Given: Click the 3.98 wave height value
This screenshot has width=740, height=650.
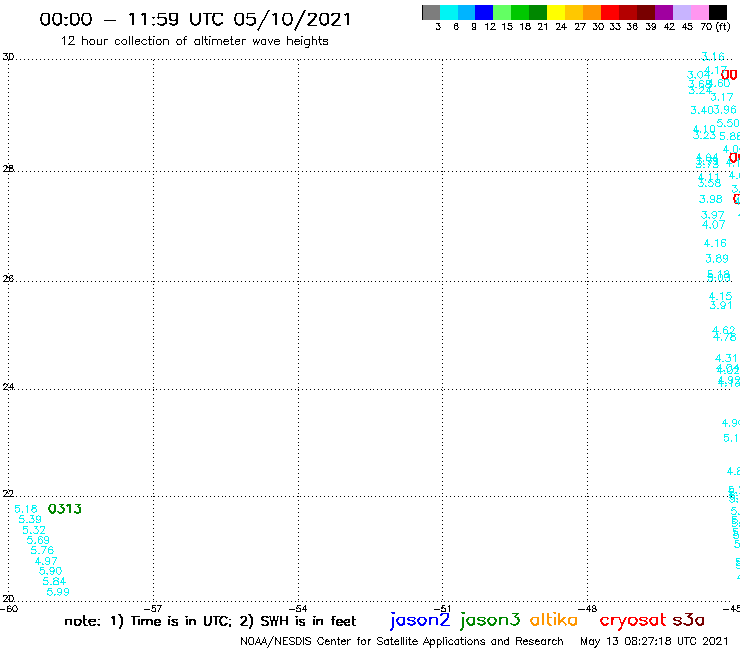Looking at the screenshot, I should click(x=711, y=199).
